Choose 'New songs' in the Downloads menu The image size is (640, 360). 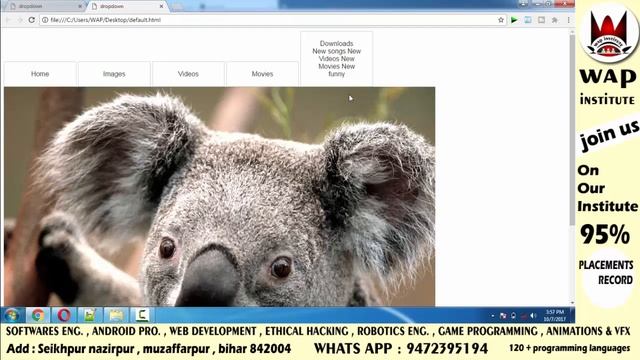(329, 51)
